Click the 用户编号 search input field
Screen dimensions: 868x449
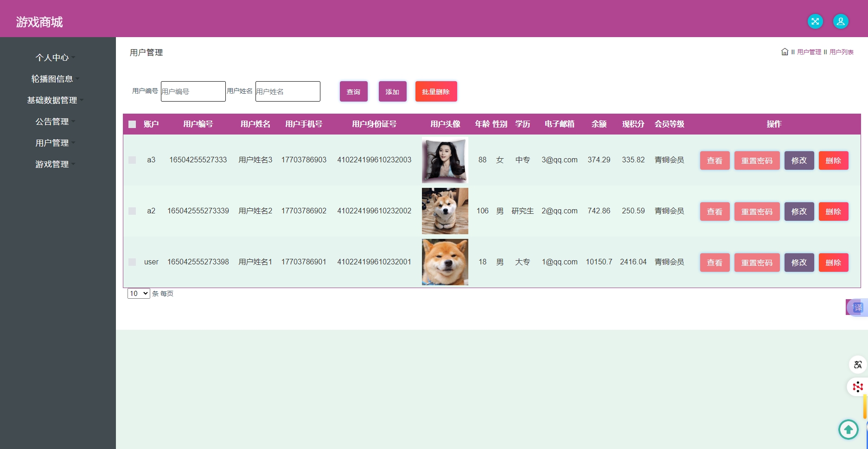[193, 91]
